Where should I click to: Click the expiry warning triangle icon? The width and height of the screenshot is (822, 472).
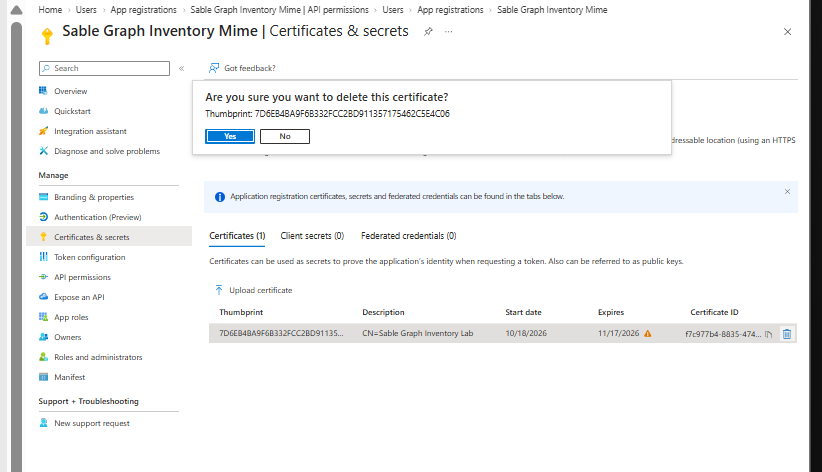pyautogui.click(x=647, y=334)
